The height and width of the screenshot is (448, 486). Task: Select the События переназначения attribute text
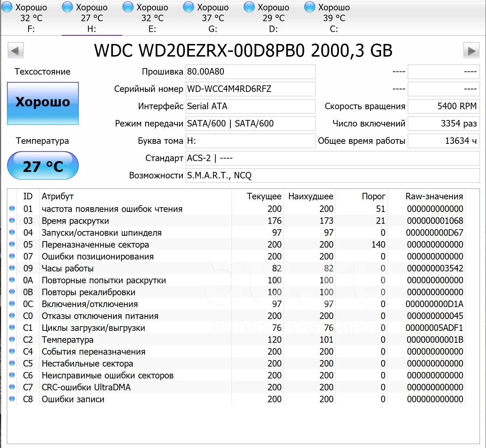point(94,352)
